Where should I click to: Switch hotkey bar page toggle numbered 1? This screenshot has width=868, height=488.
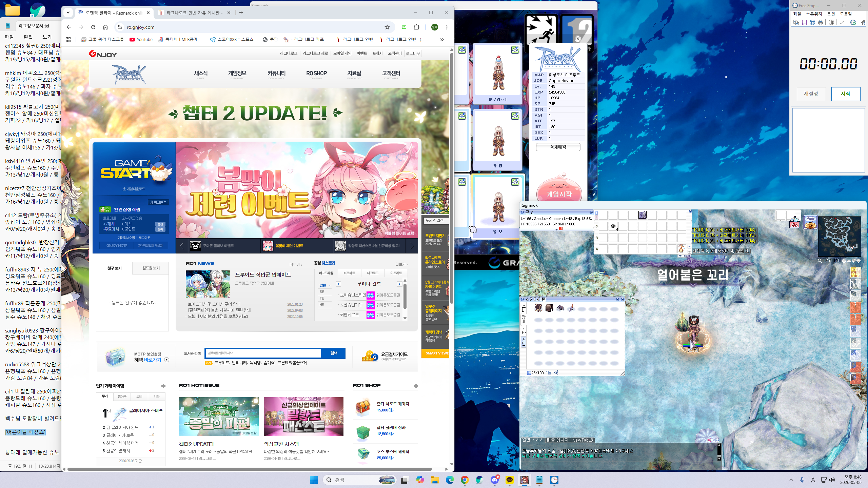tap(597, 214)
